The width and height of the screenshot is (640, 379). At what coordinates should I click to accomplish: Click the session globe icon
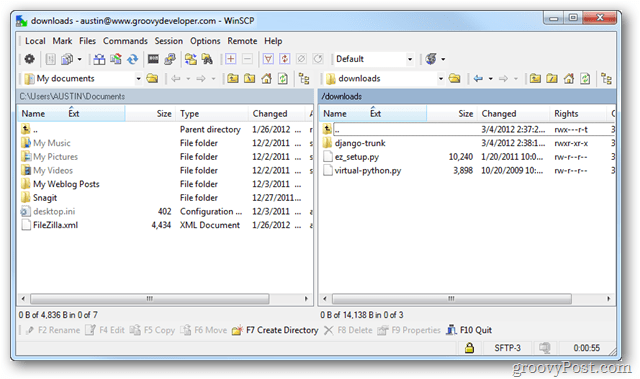[x=431, y=59]
